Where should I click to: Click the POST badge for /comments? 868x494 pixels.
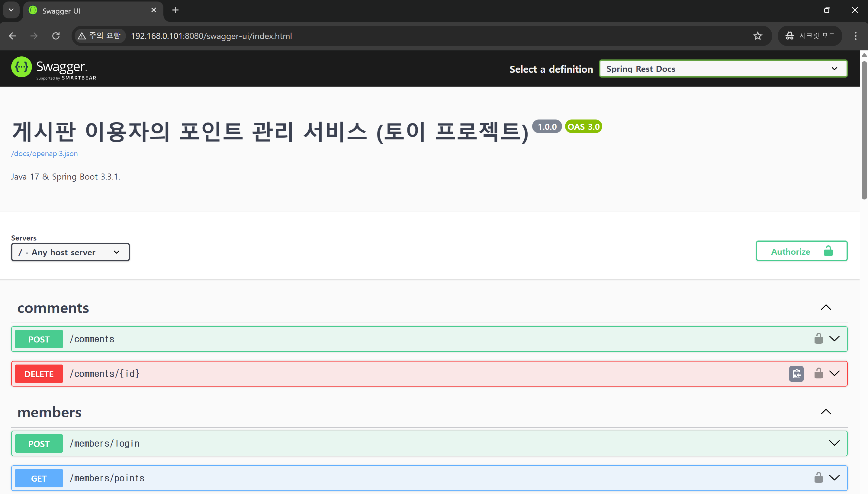coord(39,339)
